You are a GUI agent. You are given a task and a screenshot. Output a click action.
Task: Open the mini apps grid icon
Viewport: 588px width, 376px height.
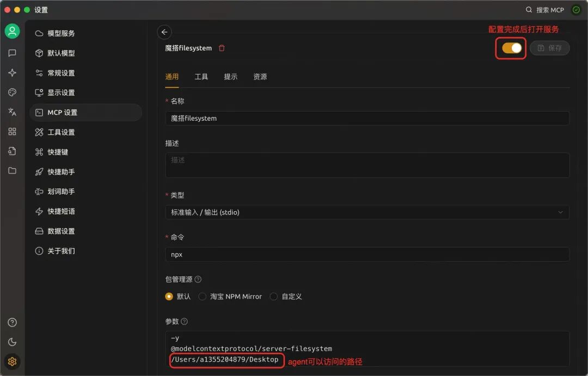tap(13, 131)
